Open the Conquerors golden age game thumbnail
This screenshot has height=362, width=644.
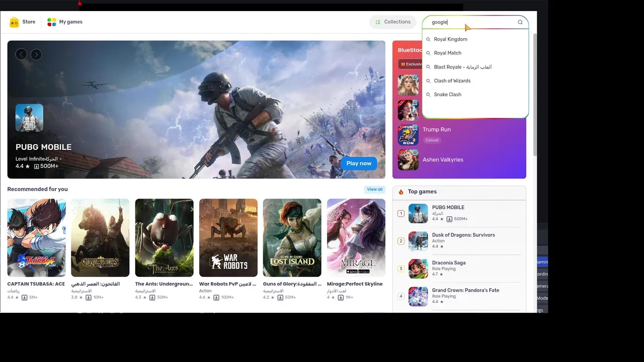(100, 238)
